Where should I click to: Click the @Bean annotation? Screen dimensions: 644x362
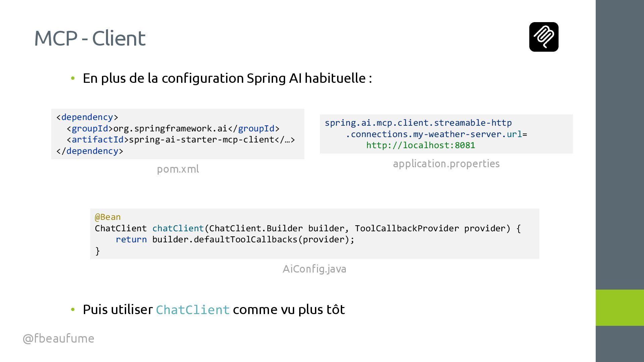pyautogui.click(x=108, y=217)
